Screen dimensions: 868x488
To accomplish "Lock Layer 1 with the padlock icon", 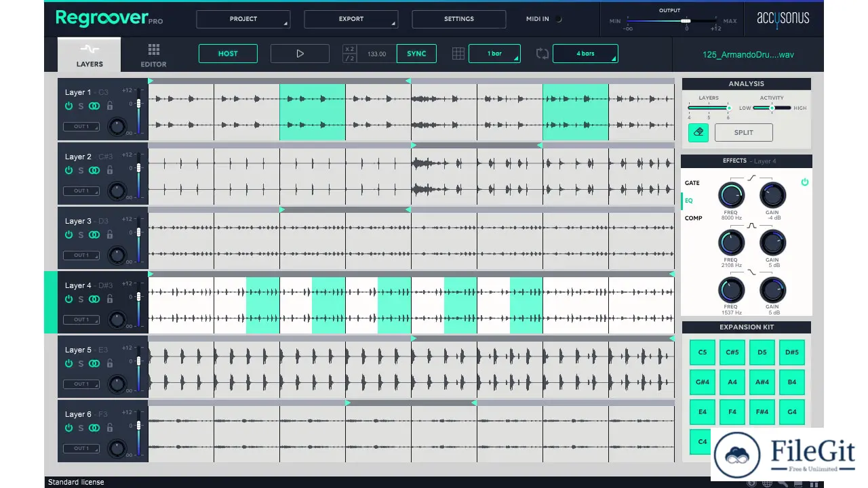I will (109, 106).
